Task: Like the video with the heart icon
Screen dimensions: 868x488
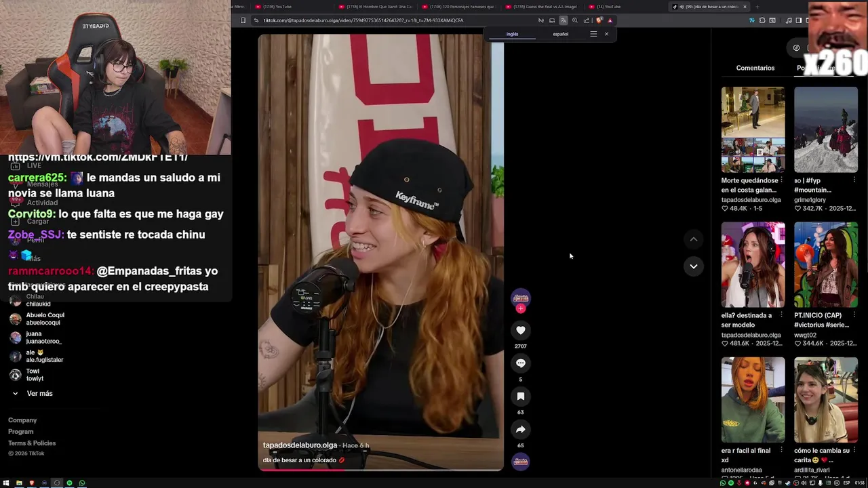Action: click(520, 330)
